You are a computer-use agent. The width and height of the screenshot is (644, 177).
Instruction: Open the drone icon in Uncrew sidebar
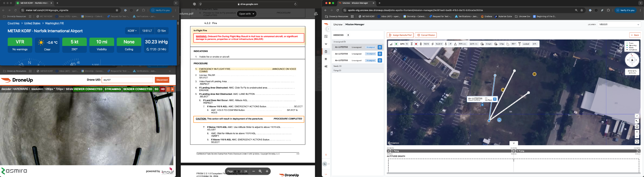[x=326, y=44]
